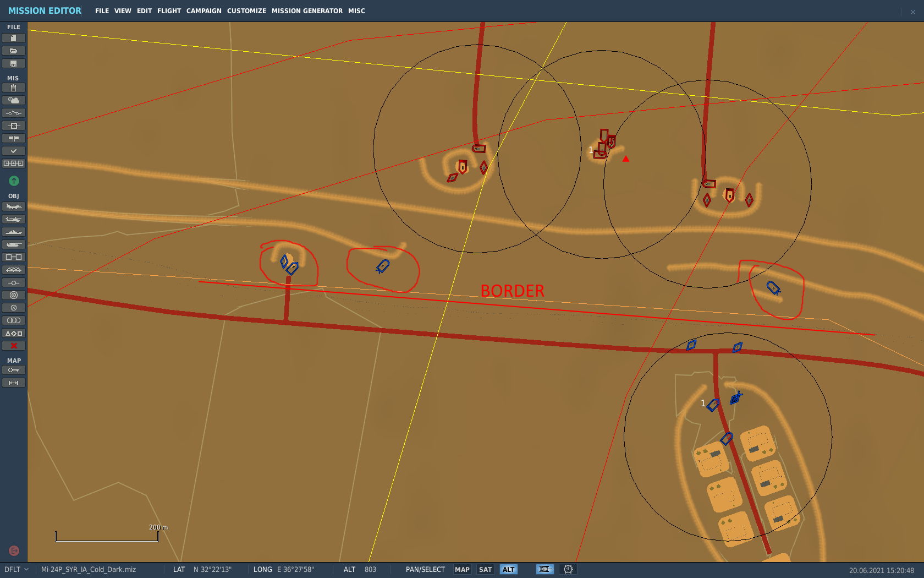Open the mission goals panel
This screenshot has width=924, height=578.
pos(14,126)
